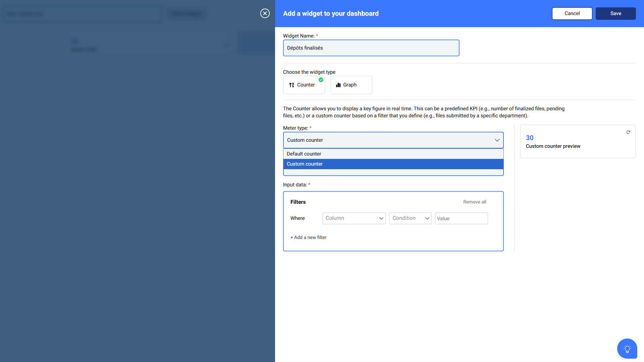The width and height of the screenshot is (644, 362).
Task: Click the 30 counter preview number
Action: tap(530, 138)
